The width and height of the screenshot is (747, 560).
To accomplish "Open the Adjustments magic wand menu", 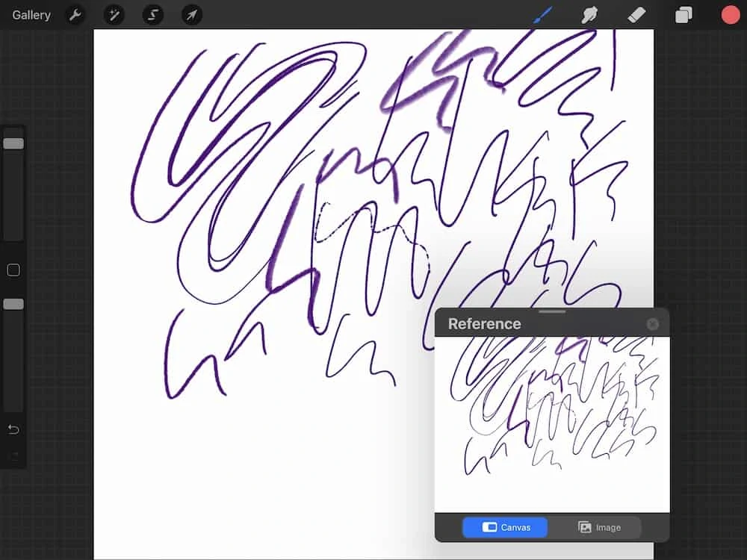I will pyautogui.click(x=114, y=15).
